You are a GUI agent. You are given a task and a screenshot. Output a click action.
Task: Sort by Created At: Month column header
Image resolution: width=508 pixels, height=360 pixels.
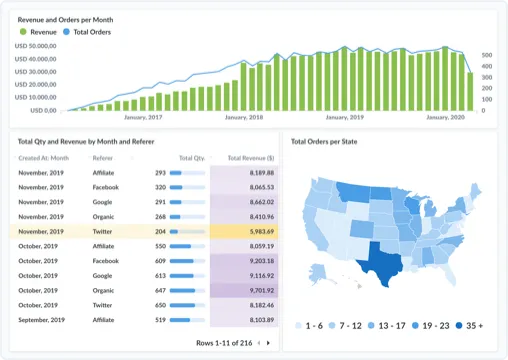[x=44, y=158]
